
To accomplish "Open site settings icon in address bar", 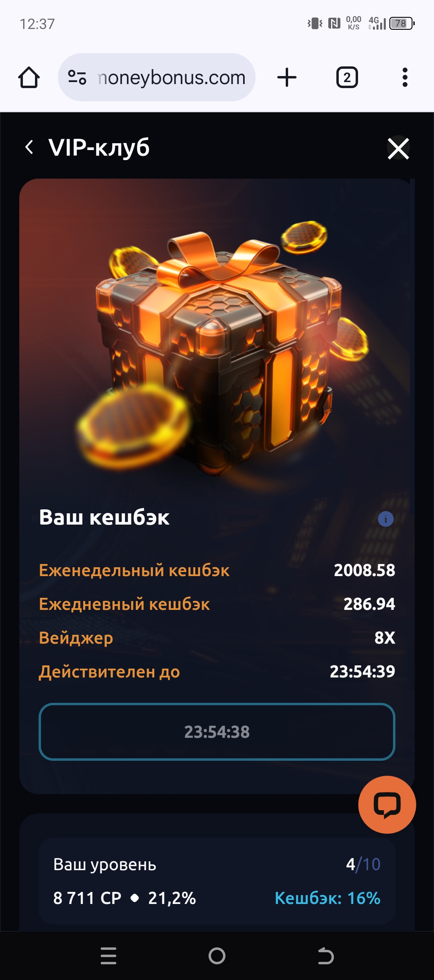I will click(x=77, y=77).
